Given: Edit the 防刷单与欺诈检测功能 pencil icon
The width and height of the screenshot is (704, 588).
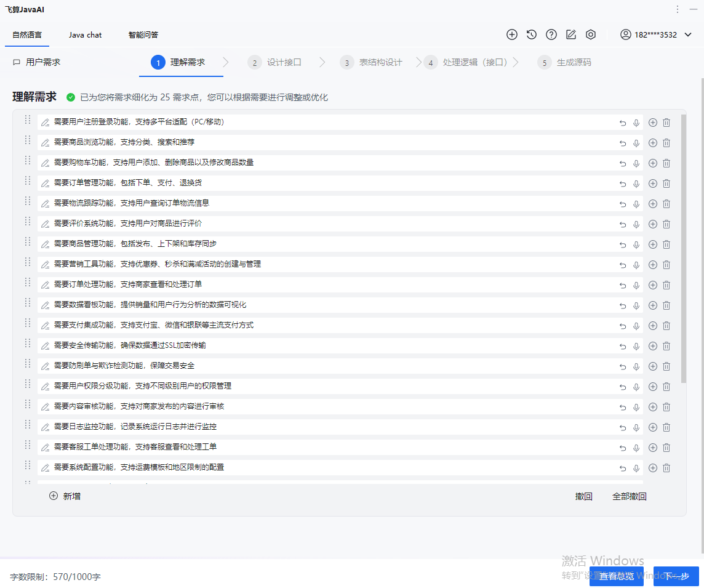Looking at the screenshot, I should 45,366.
